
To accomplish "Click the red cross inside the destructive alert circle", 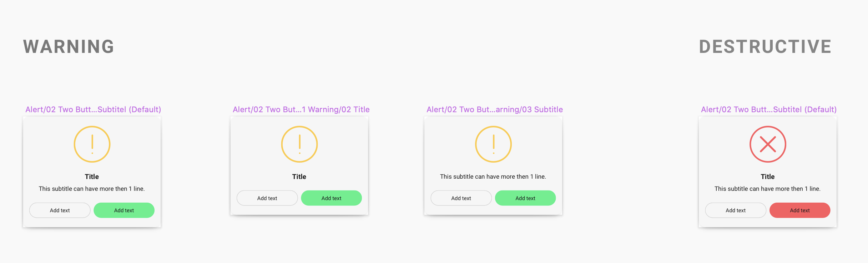I will click(x=768, y=144).
